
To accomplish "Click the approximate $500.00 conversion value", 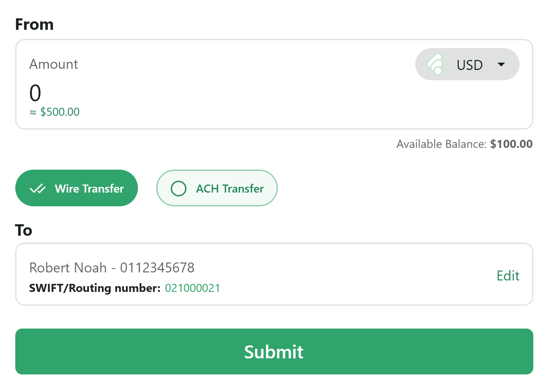I will 55,112.
